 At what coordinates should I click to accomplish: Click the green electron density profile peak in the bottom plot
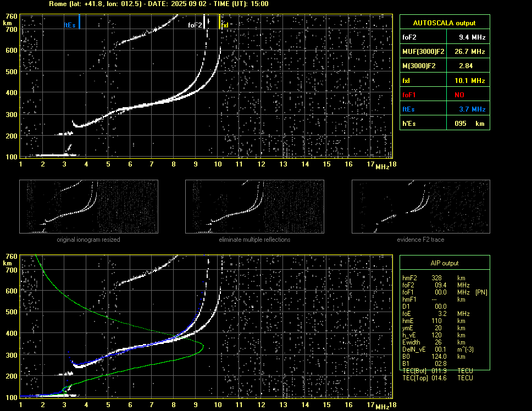(203, 346)
